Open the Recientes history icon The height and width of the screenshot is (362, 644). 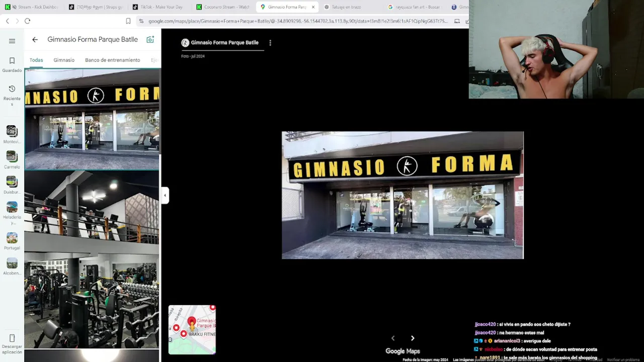[x=12, y=88]
